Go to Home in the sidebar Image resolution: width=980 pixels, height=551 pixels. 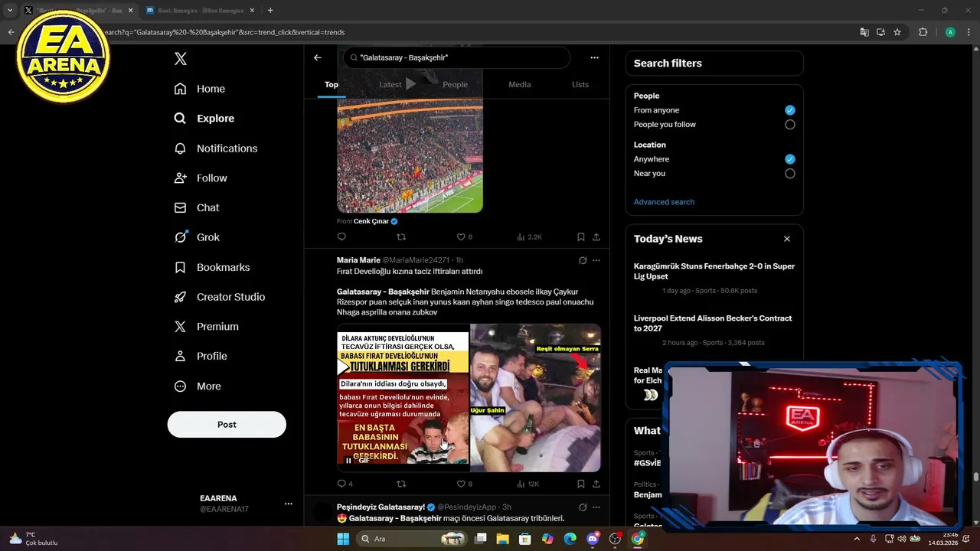click(200, 89)
